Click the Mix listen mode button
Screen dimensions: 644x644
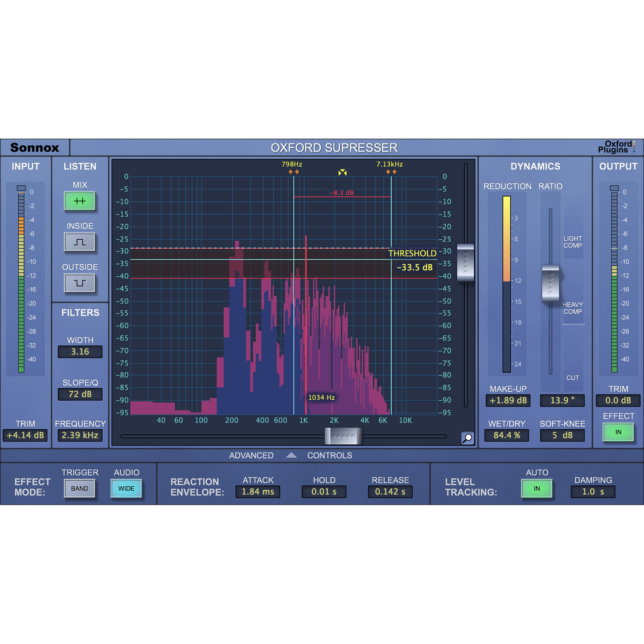click(x=80, y=201)
